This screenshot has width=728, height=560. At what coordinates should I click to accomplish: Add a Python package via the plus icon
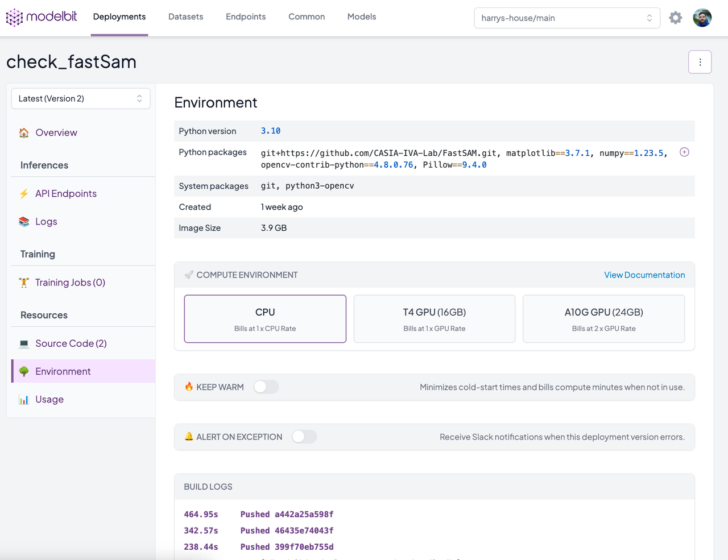(684, 152)
